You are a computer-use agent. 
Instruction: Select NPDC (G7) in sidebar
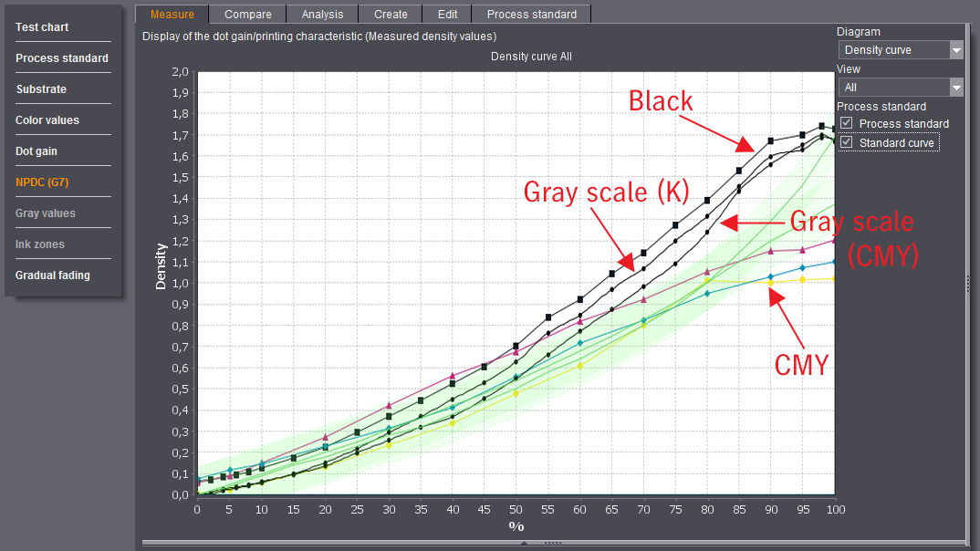[x=42, y=182]
